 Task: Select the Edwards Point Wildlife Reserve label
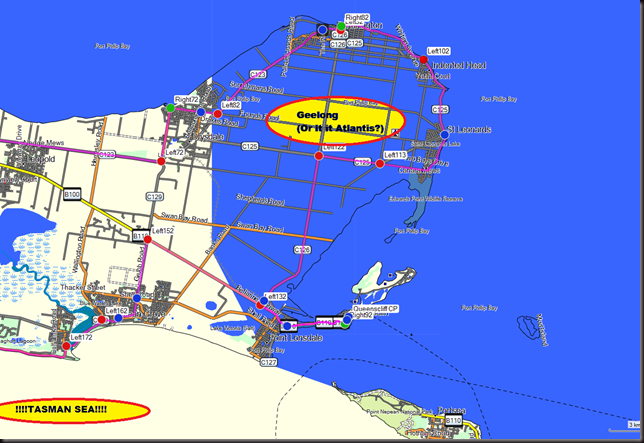(x=426, y=199)
